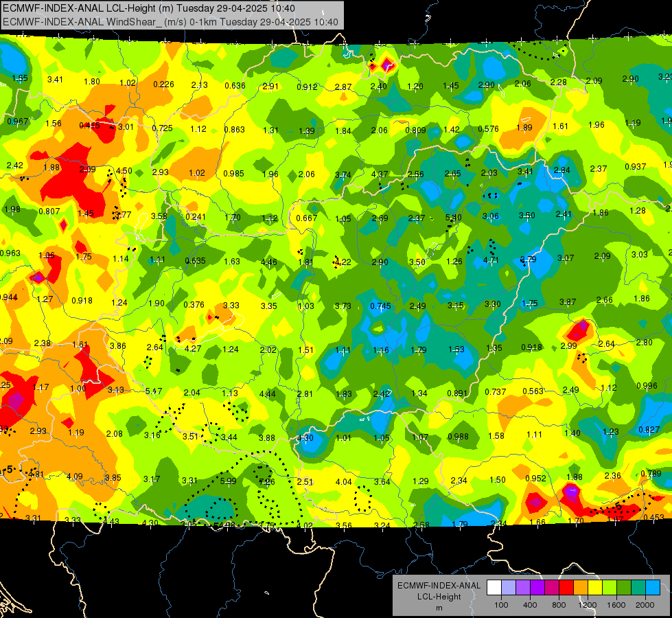Click the legend tick label 800
The image size is (672, 618).
point(559,605)
